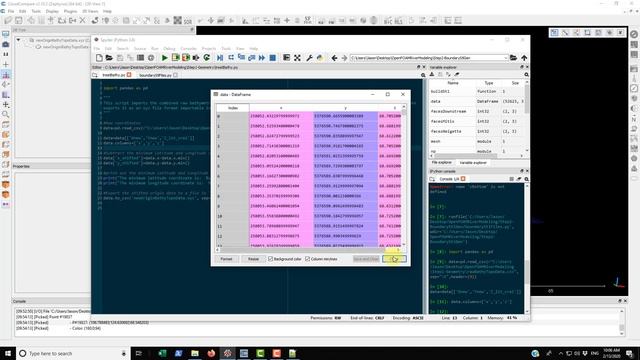Click the Task View taskbar icon
This screenshot has width=640, height=360.
(139, 353)
